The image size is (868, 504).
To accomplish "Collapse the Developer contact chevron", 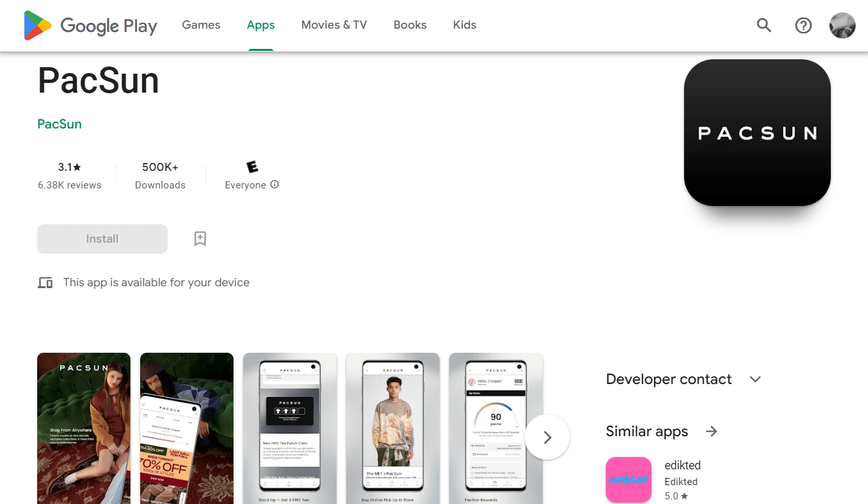I will click(x=755, y=379).
